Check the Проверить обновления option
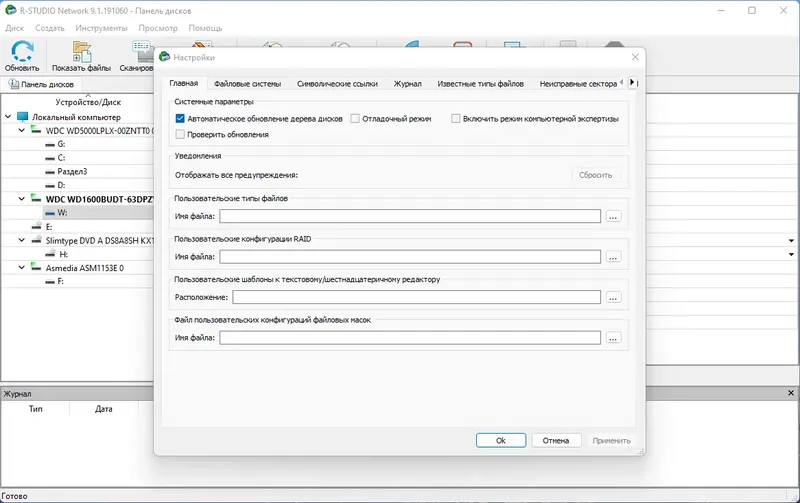Image resolution: width=800 pixels, height=503 pixels. [x=180, y=134]
